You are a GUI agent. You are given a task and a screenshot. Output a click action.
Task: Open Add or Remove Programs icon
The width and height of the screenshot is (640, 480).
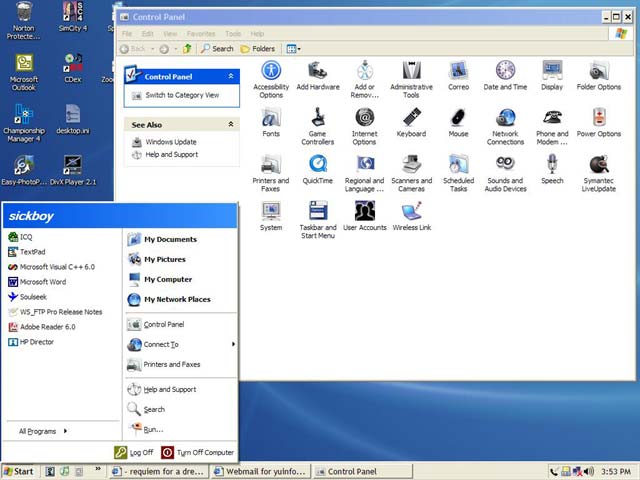[x=364, y=79]
